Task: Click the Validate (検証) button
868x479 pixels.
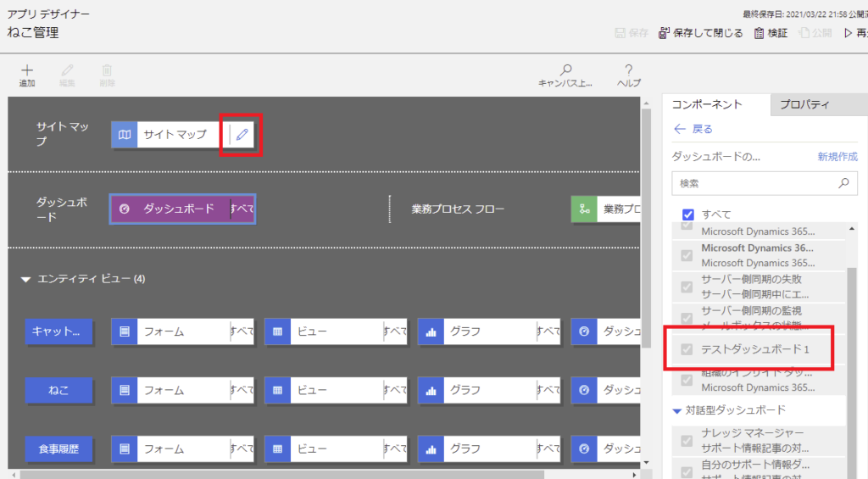Action: tap(771, 33)
